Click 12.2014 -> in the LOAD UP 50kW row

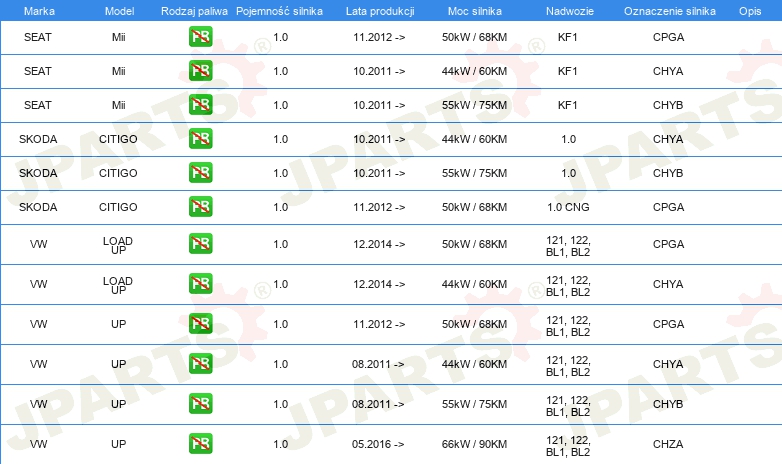coord(379,244)
